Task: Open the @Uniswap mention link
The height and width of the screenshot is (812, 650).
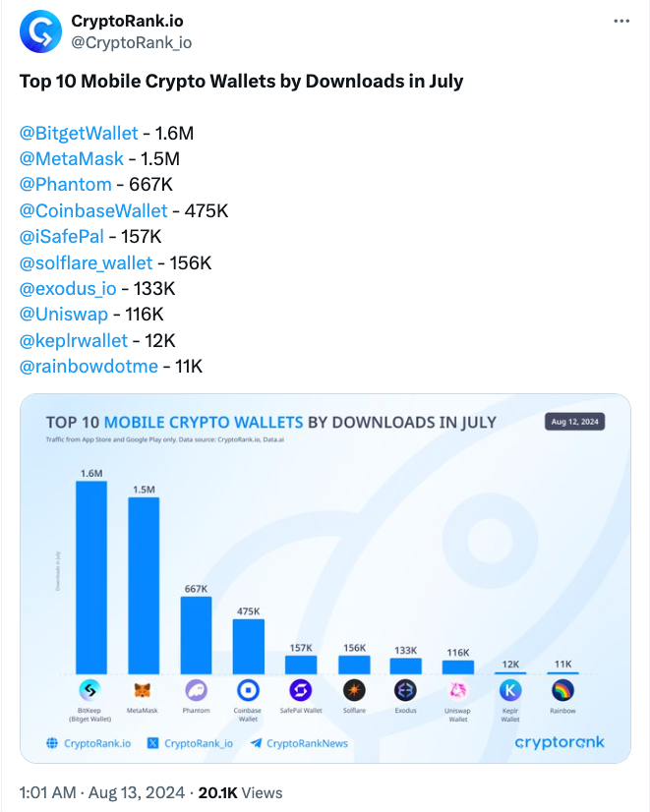Action: click(x=64, y=314)
